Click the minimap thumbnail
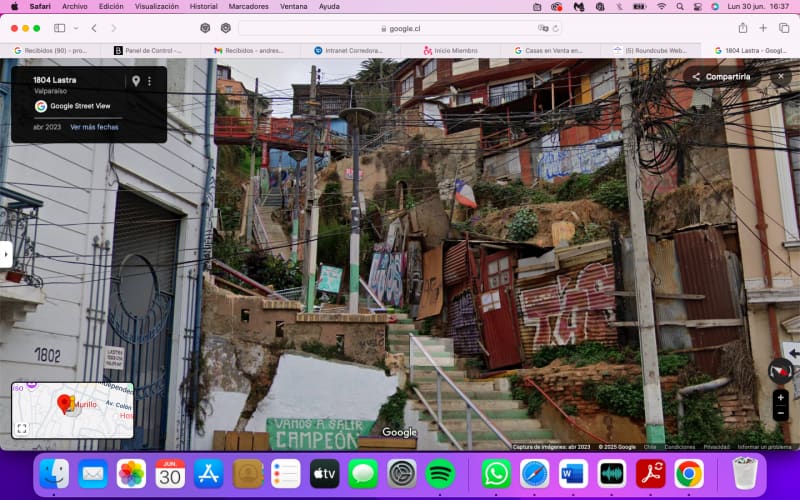Image resolution: width=800 pixels, height=500 pixels. [72, 410]
